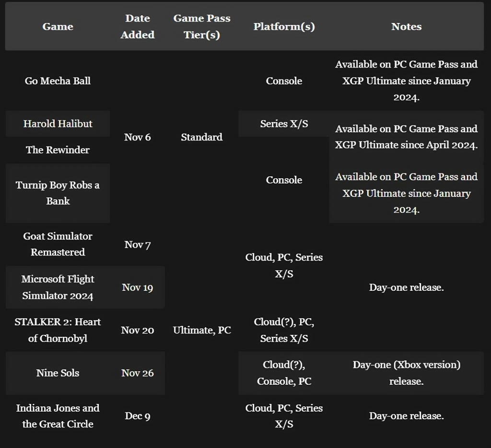The height and width of the screenshot is (448, 491).
Task: Click Goat Simulator Remastered entry
Action: click(58, 244)
